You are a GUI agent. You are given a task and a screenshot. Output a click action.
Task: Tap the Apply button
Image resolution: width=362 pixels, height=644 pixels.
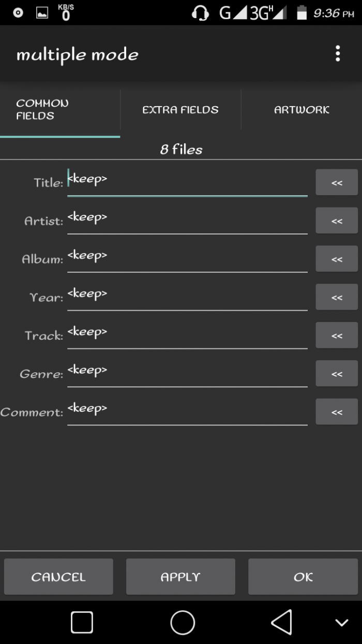(180, 577)
